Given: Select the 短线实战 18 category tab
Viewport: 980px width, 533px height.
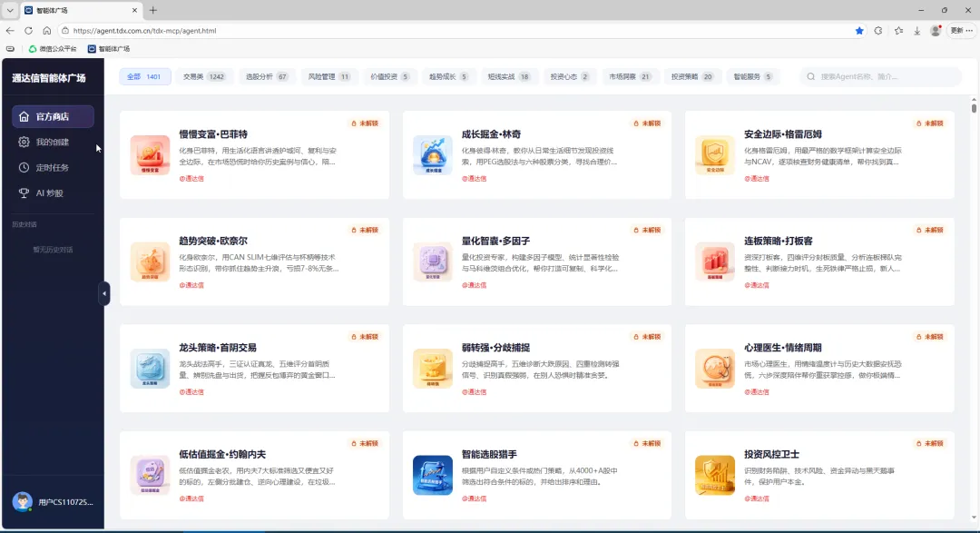Looking at the screenshot, I should pyautogui.click(x=508, y=76).
